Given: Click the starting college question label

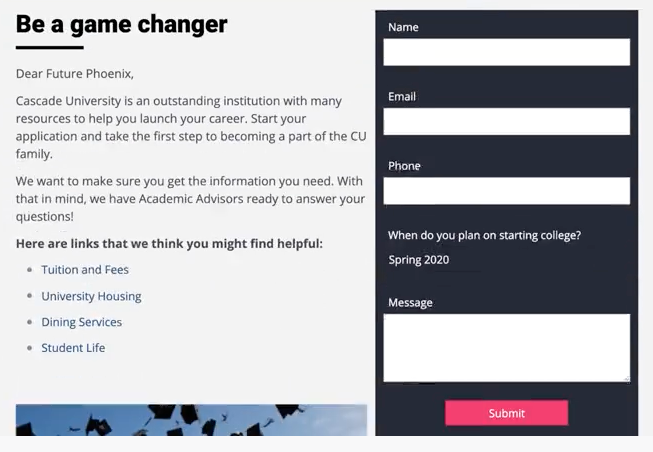Looking at the screenshot, I should (x=484, y=236).
